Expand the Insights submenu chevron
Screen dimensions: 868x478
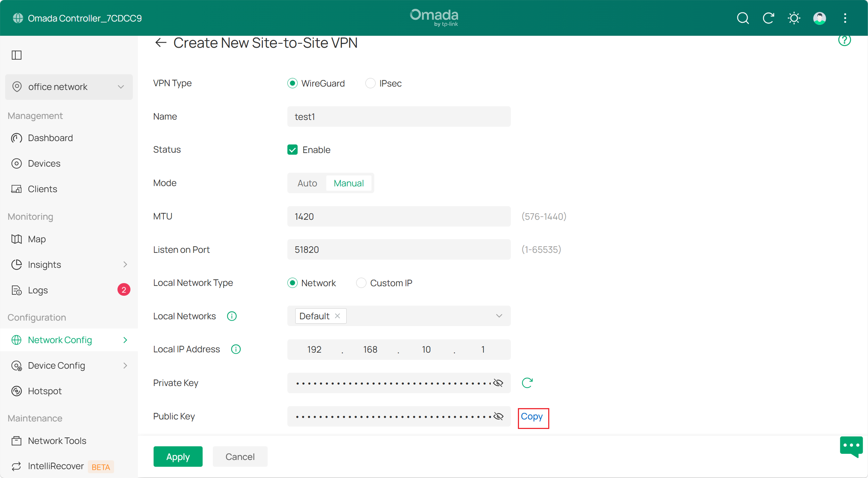coord(125,265)
